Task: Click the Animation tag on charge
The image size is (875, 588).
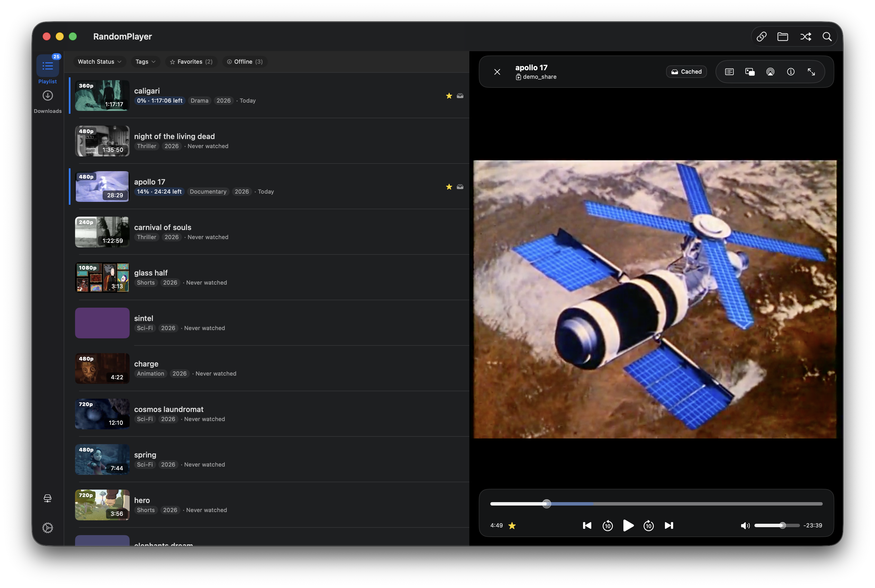Action: coord(150,374)
